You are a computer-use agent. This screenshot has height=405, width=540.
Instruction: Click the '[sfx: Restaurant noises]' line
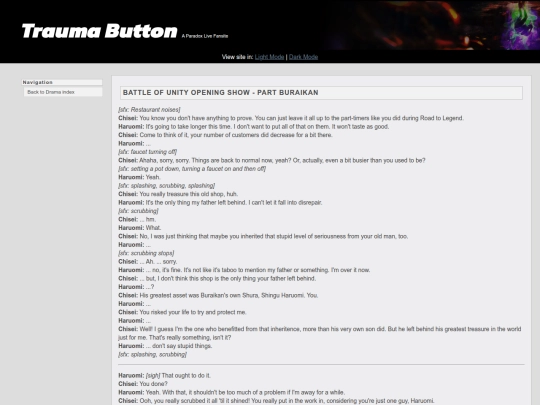tap(149, 110)
